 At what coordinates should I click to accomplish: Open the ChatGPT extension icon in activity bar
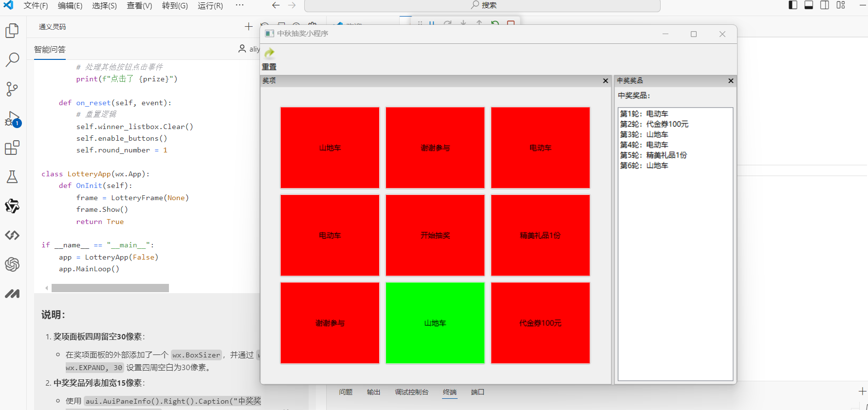[12, 264]
